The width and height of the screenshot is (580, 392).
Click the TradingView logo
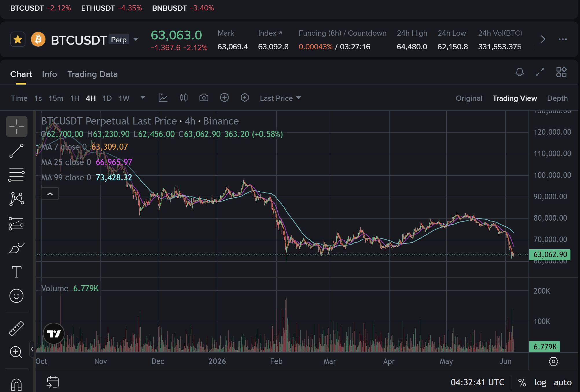click(54, 334)
